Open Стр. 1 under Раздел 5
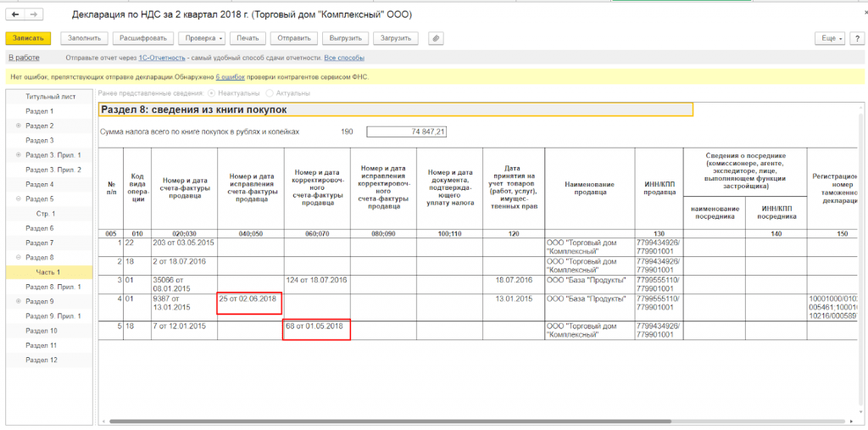The height and width of the screenshot is (430, 868). [x=46, y=214]
